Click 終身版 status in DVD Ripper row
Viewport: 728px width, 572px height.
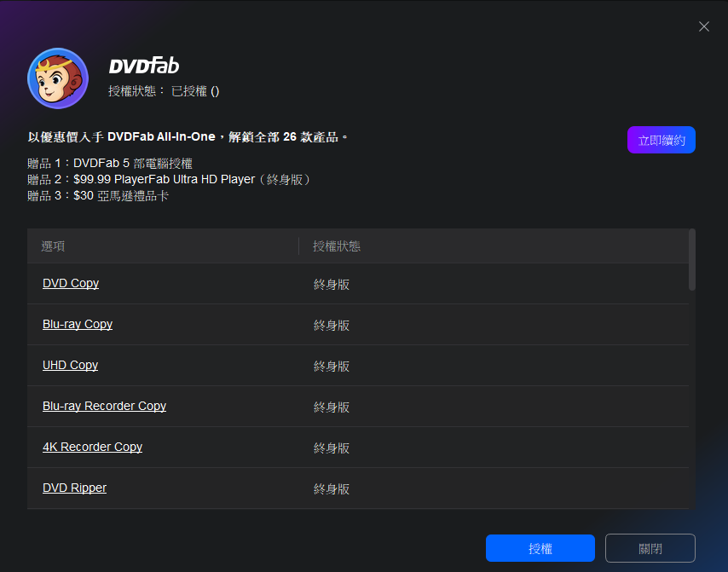332,488
